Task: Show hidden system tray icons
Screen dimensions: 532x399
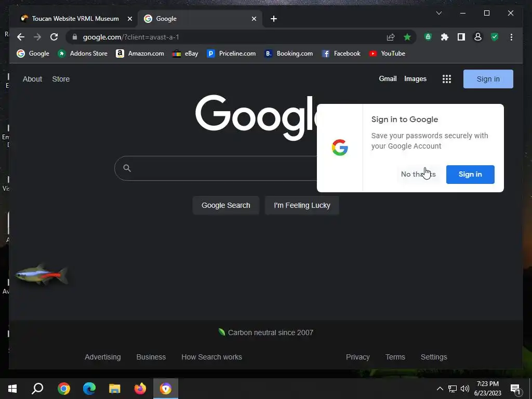Action: [x=440, y=389]
